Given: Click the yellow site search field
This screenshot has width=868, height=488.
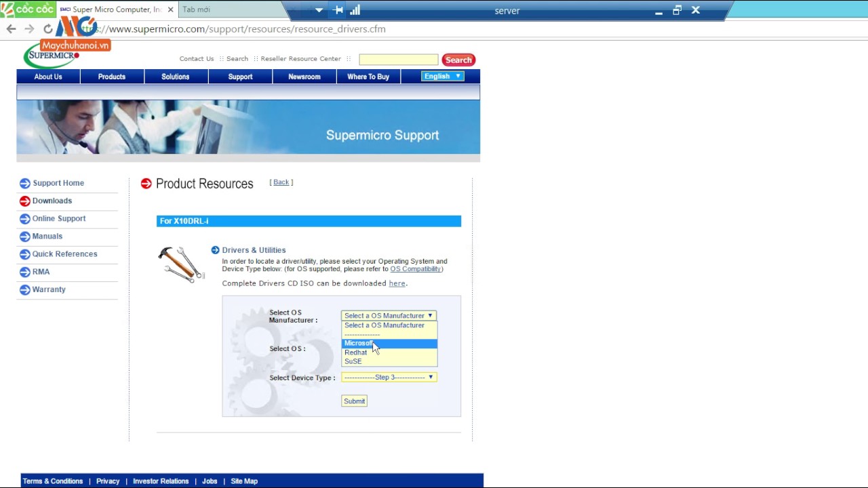Looking at the screenshot, I should coord(399,60).
